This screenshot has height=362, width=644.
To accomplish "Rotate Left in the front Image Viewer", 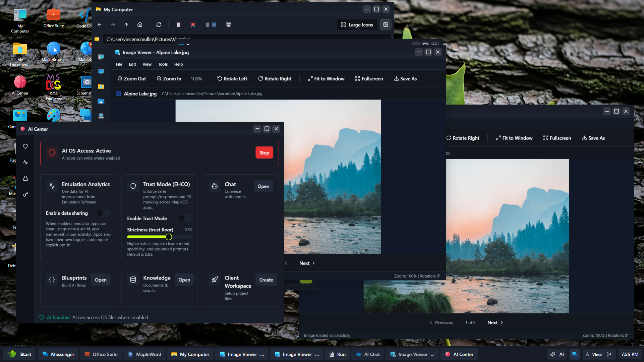I will point(232,78).
